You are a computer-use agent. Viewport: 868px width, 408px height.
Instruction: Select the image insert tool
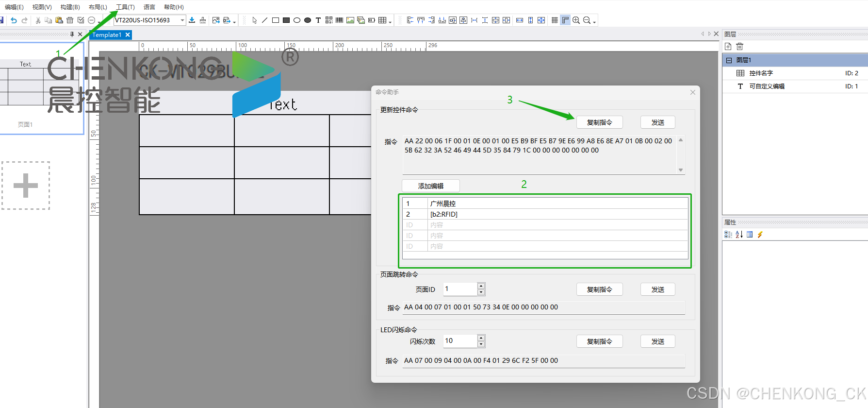(350, 20)
